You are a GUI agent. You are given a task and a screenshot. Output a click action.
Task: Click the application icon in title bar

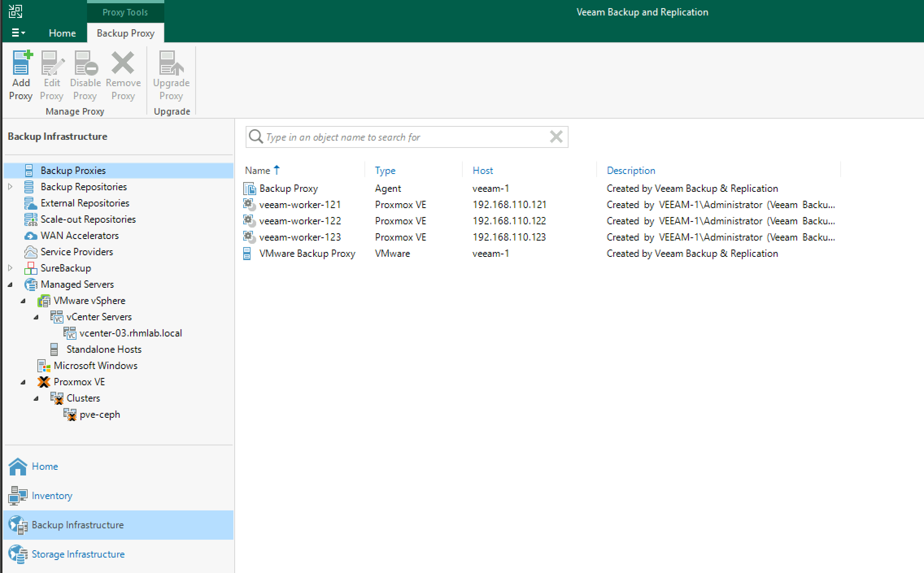point(15,11)
